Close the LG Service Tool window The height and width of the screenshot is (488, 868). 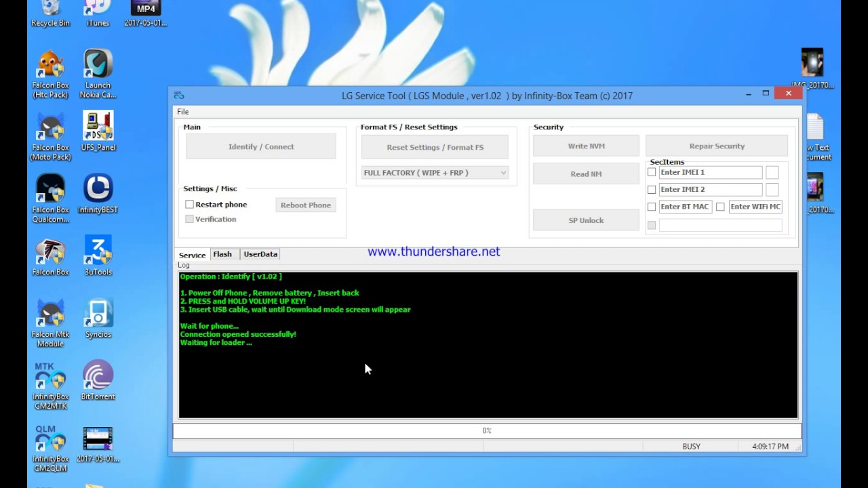(x=788, y=94)
